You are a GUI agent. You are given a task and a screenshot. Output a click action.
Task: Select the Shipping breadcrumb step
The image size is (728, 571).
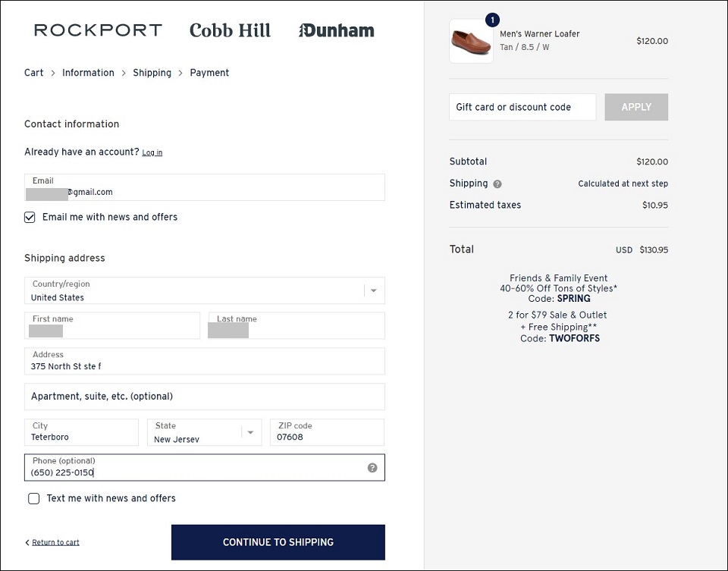pos(152,73)
